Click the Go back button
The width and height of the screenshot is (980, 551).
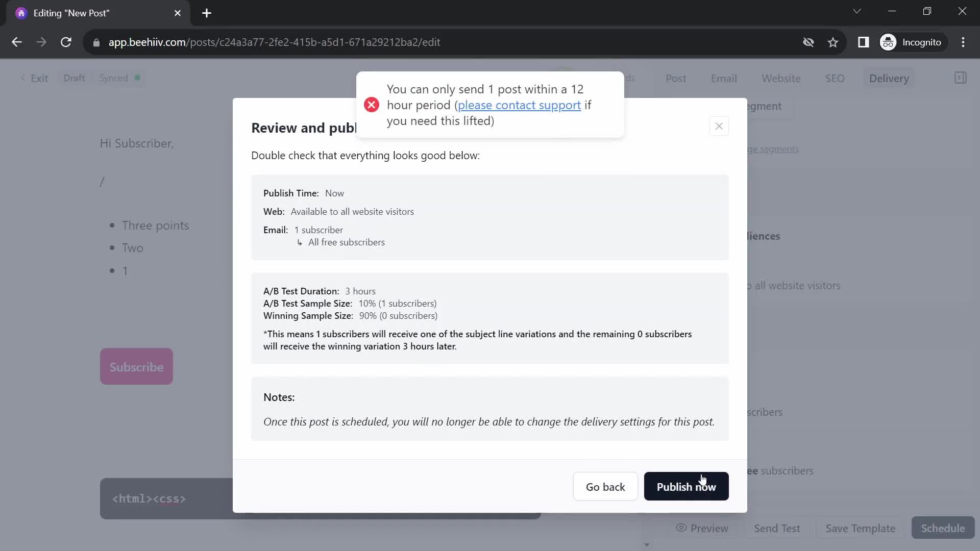(606, 486)
